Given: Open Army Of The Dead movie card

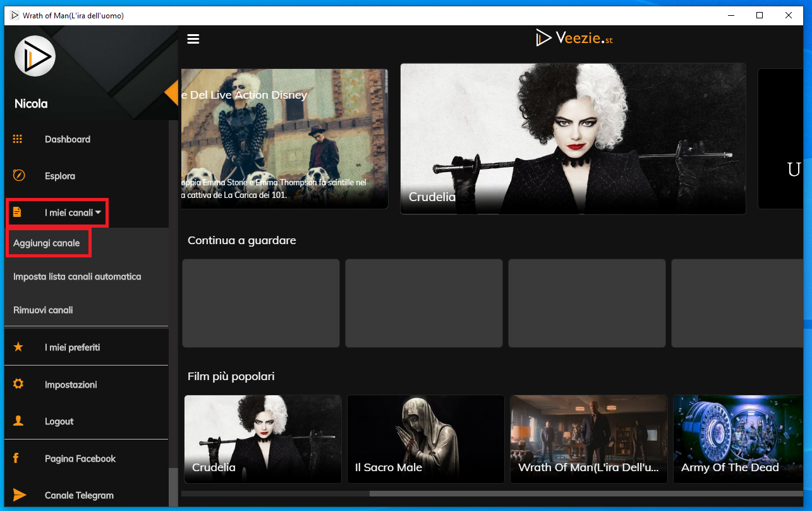Looking at the screenshot, I should [738, 439].
